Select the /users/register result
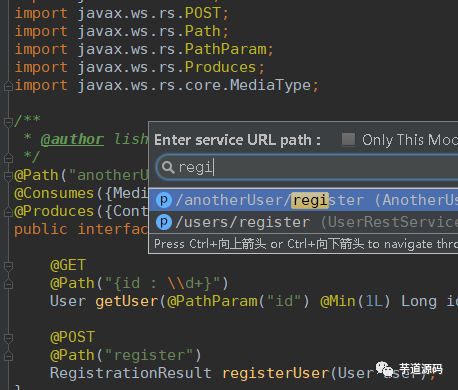 [x=303, y=222]
